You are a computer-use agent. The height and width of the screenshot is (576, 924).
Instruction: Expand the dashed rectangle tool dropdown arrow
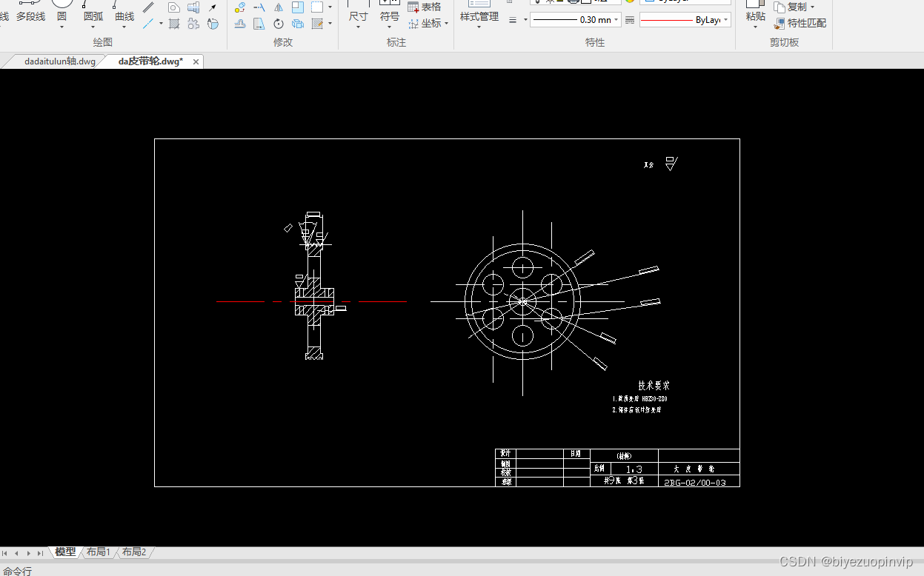(330, 7)
